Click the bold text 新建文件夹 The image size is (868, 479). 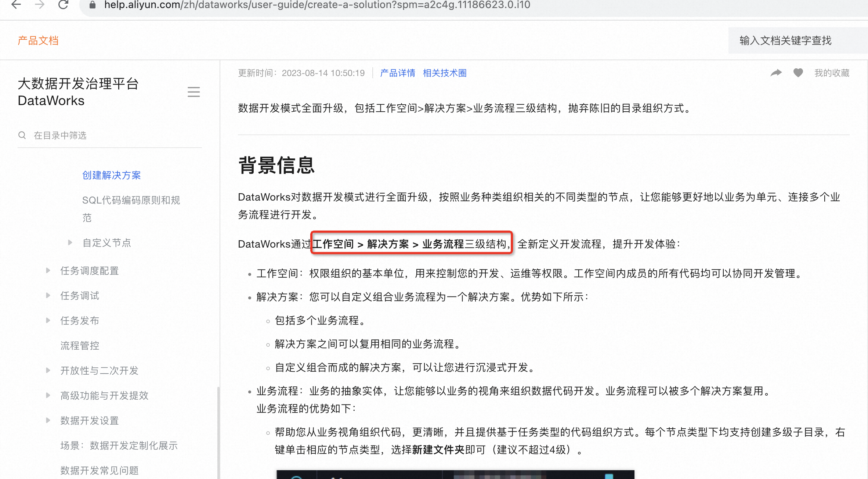point(438,450)
